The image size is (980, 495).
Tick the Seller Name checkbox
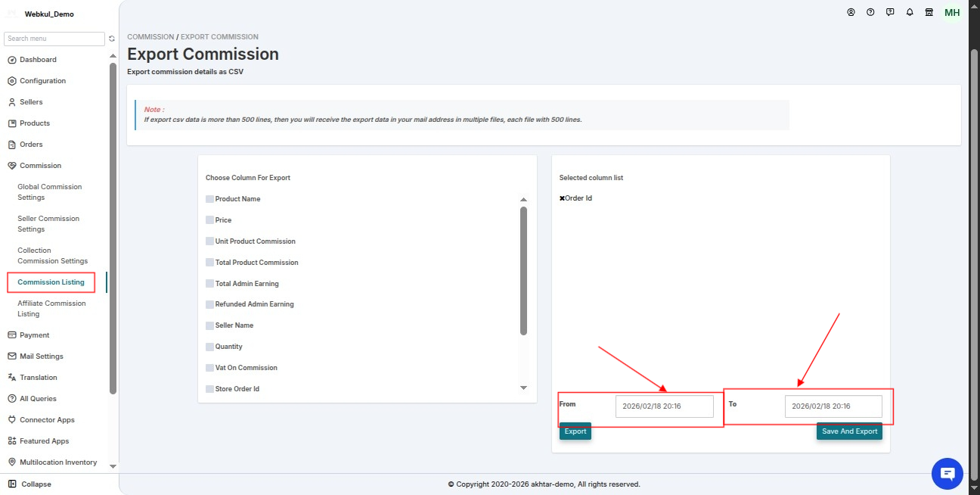[x=209, y=325]
